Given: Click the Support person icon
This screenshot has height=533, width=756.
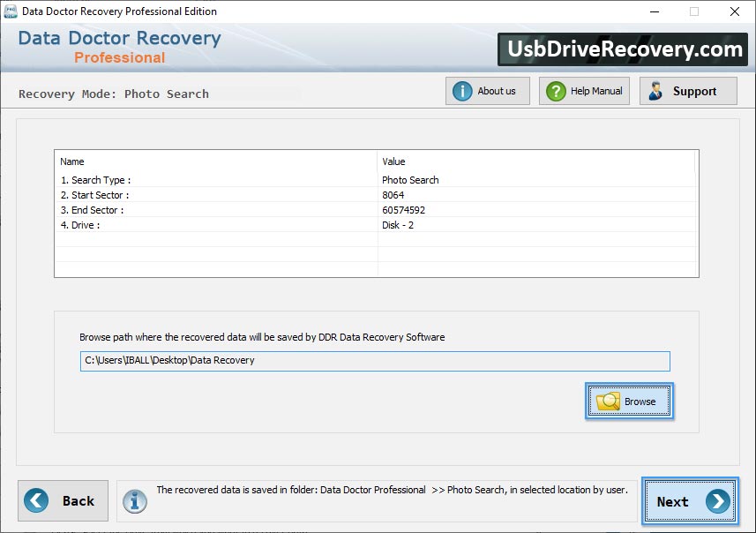Looking at the screenshot, I should tap(655, 91).
